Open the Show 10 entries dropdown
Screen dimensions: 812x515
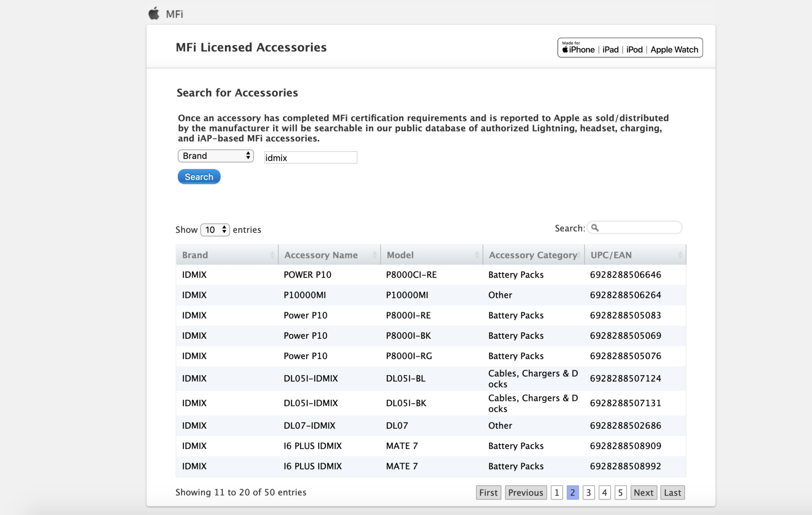215,230
